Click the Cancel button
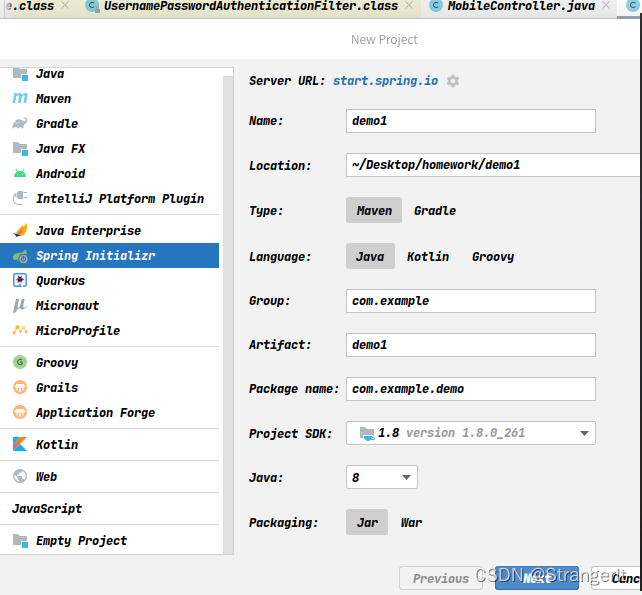The height and width of the screenshot is (595, 642). click(x=617, y=578)
